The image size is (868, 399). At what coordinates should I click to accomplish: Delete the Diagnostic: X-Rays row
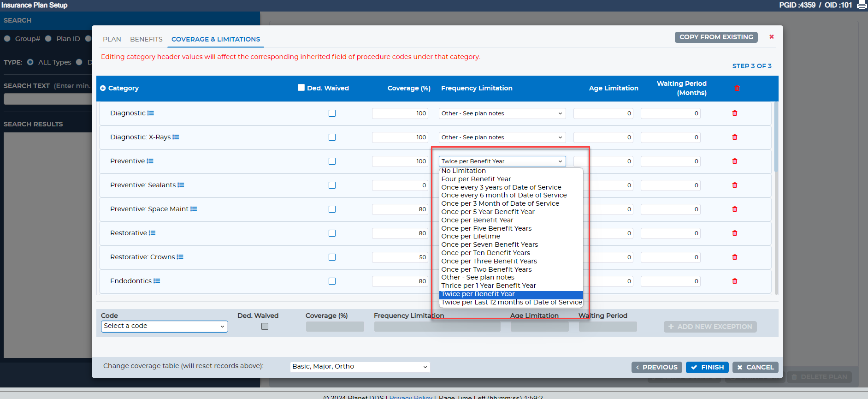click(735, 137)
